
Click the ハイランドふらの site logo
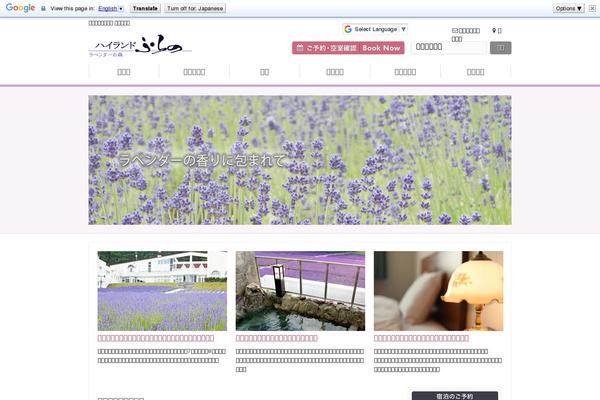pos(140,46)
